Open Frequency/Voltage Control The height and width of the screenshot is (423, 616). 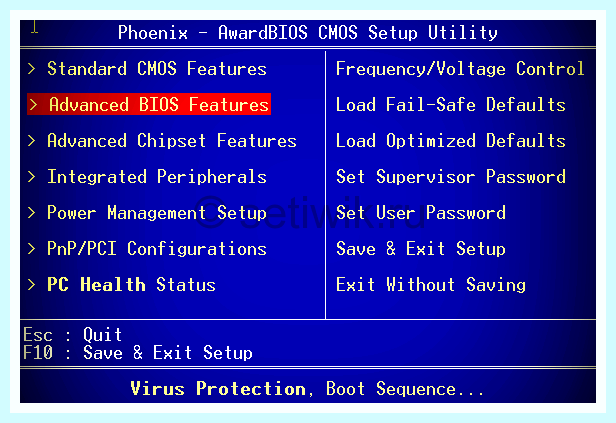tap(460, 69)
